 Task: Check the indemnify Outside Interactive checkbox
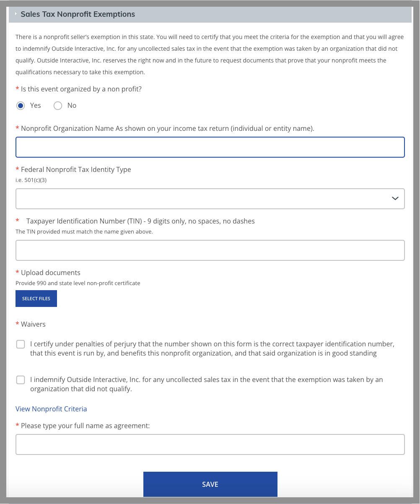[21, 380]
